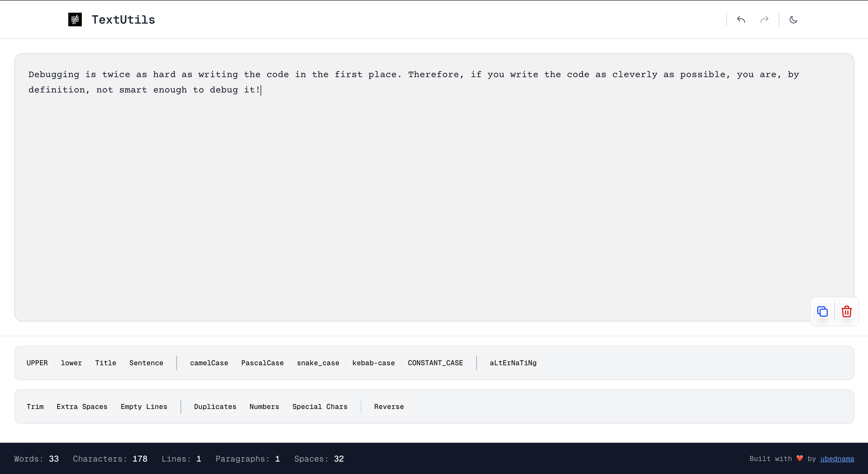Convert text to CONSTANT_CASE
The image size is (868, 474).
pyautogui.click(x=435, y=363)
